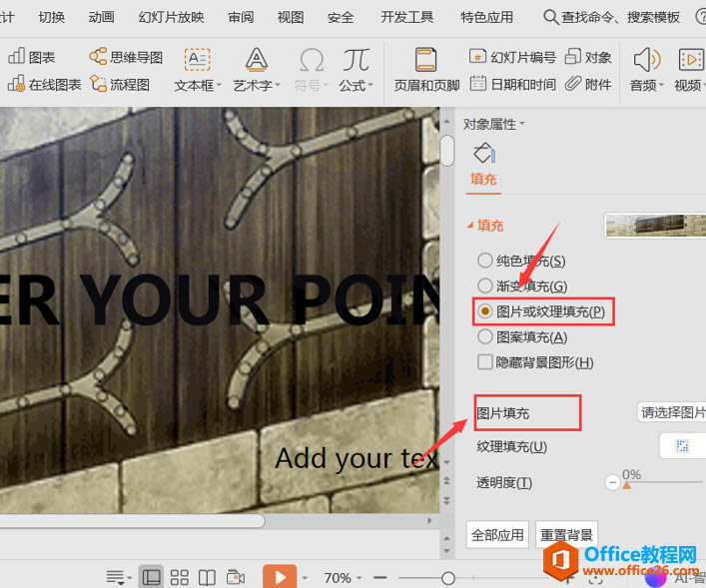The width and height of the screenshot is (706, 588).
Task: Start slideshow with orange play button
Action: pos(280,577)
